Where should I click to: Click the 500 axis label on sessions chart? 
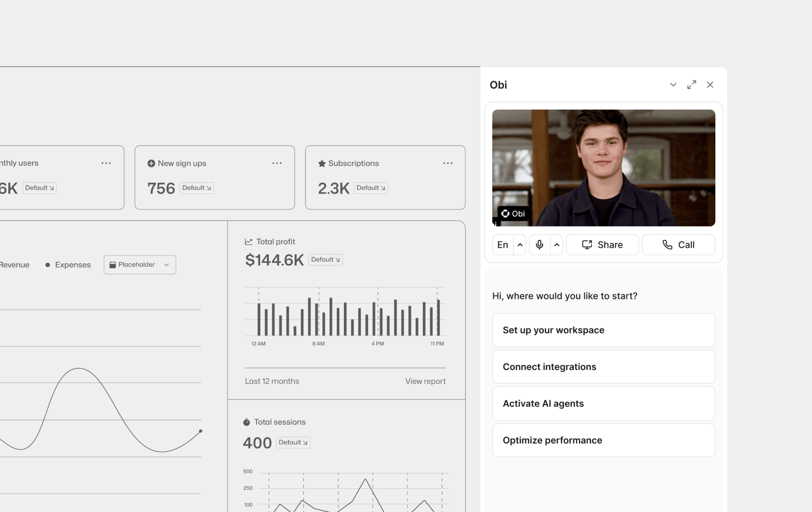coord(248,472)
